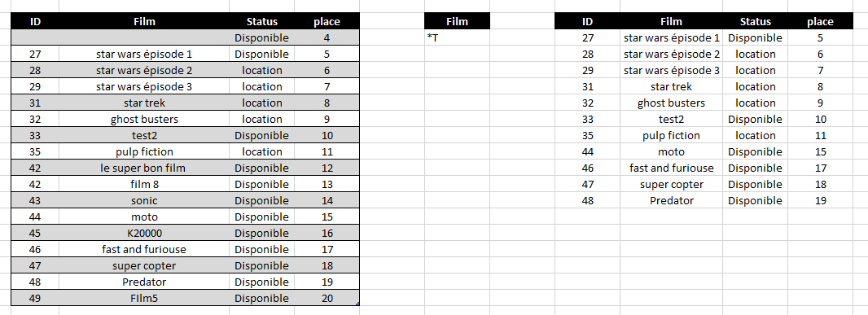This screenshot has width=868, height=315.
Task: Click ID 49 in the left table
Action: [35, 299]
